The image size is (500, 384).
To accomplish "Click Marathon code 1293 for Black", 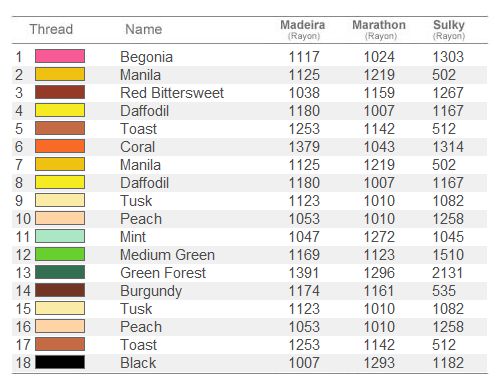I will pos(379,363).
